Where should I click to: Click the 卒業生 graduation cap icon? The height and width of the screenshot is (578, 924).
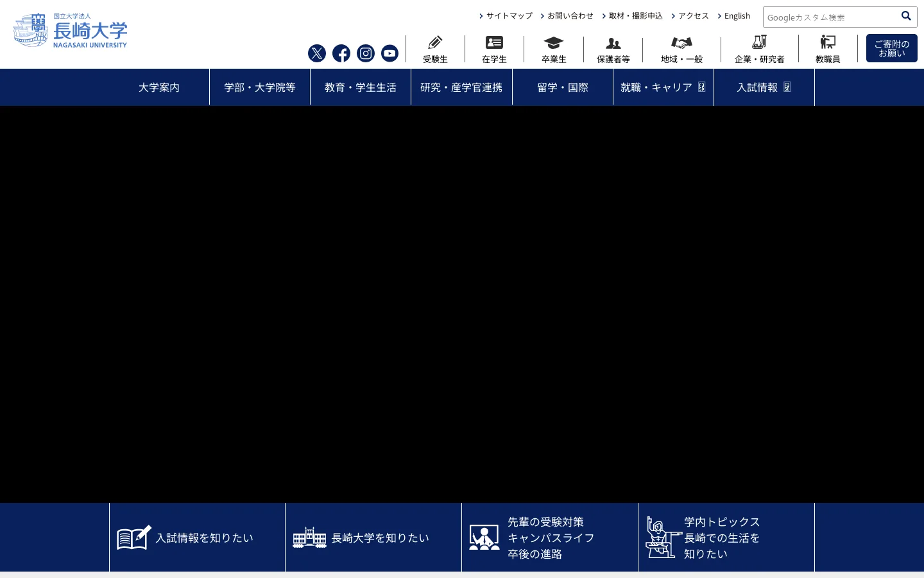click(554, 43)
